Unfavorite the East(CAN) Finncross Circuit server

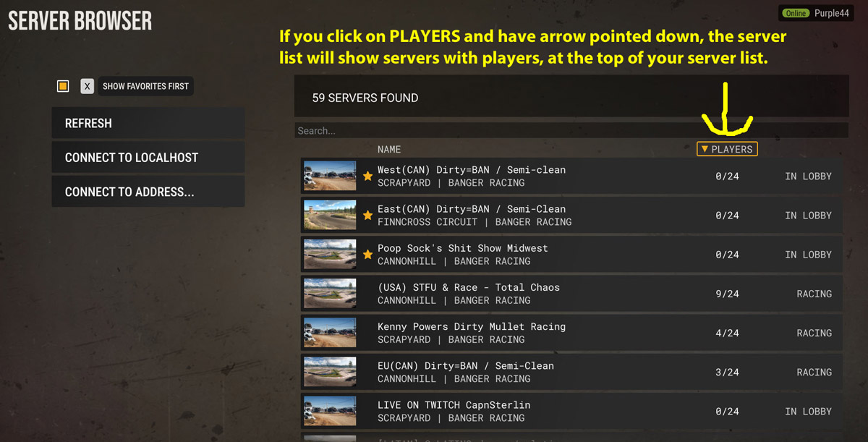click(367, 215)
